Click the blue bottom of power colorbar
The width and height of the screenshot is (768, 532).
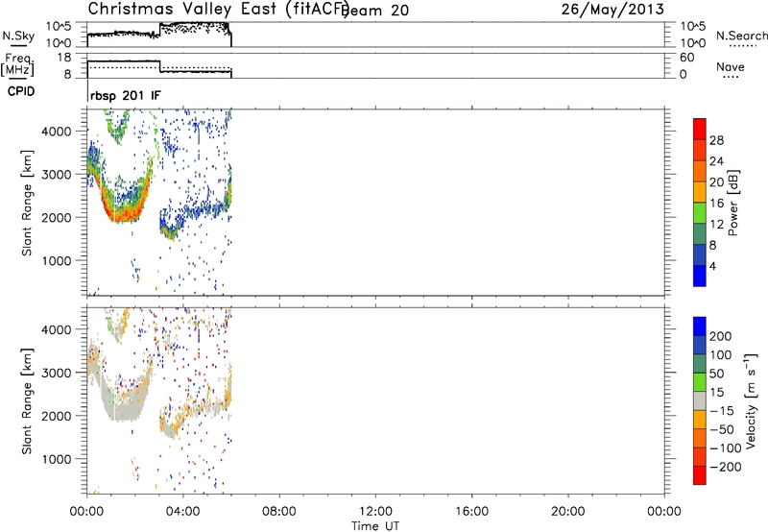tap(700, 276)
